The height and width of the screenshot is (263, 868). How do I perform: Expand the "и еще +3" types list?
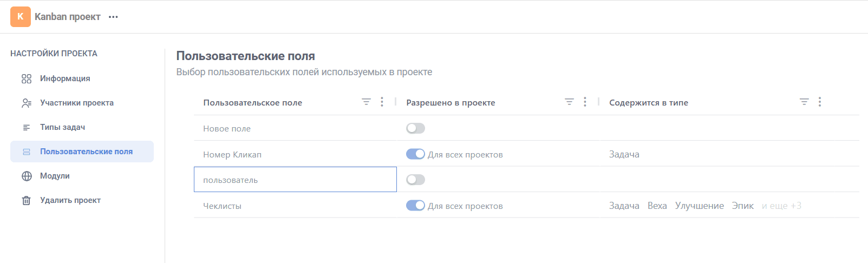tap(781, 206)
